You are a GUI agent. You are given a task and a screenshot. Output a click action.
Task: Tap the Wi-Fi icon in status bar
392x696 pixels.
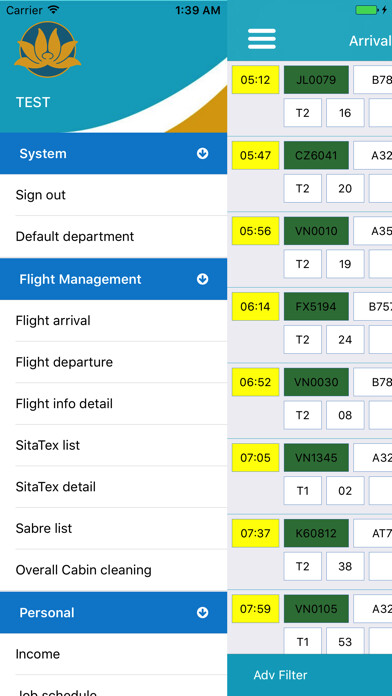coord(54,10)
